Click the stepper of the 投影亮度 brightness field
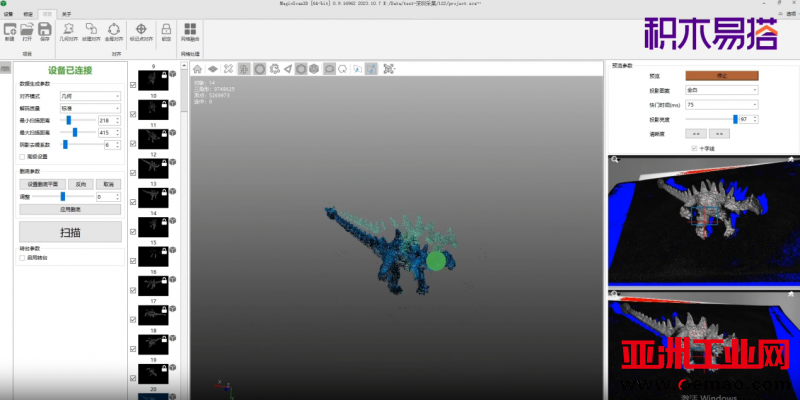Image resolution: width=800 pixels, height=400 pixels. click(x=756, y=119)
